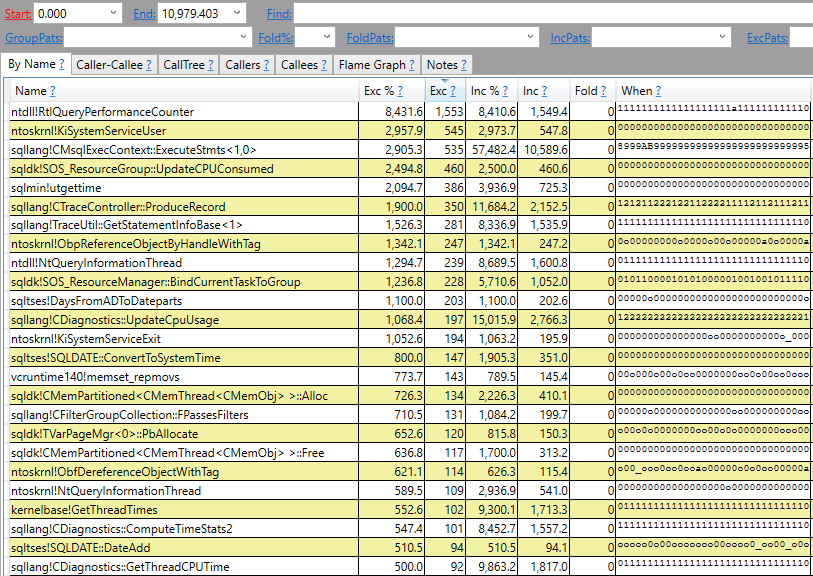Select row sqltses!SQLDATE::ConvertToSystemTime
This screenshot has width=813, height=576.
pos(410,358)
